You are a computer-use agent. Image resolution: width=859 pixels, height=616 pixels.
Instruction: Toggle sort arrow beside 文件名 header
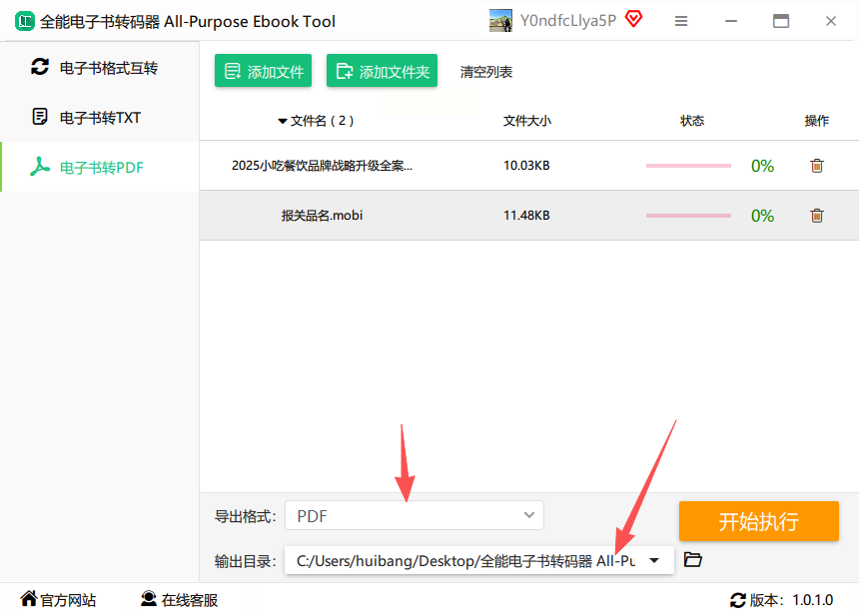(282, 121)
